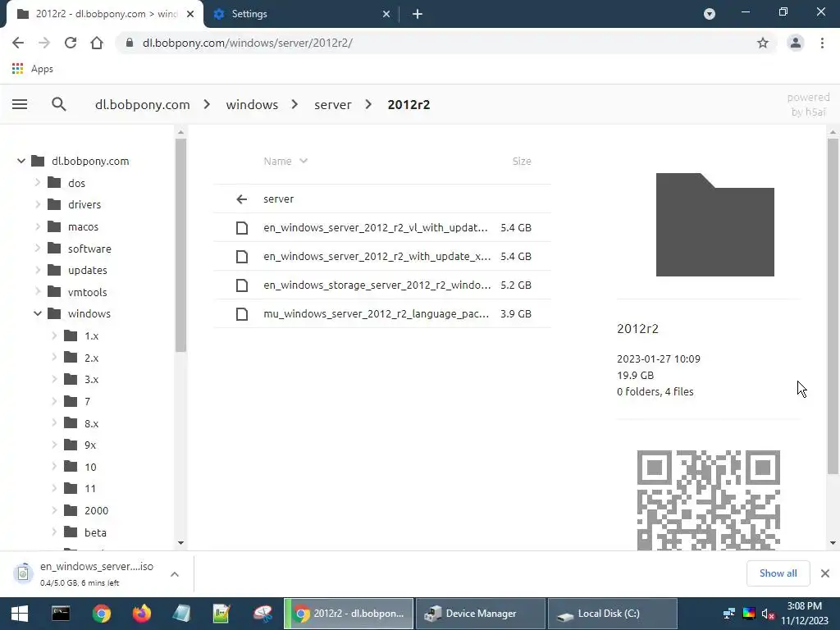
Task: Open the Chrome profile avatar menu
Action: coord(796,43)
